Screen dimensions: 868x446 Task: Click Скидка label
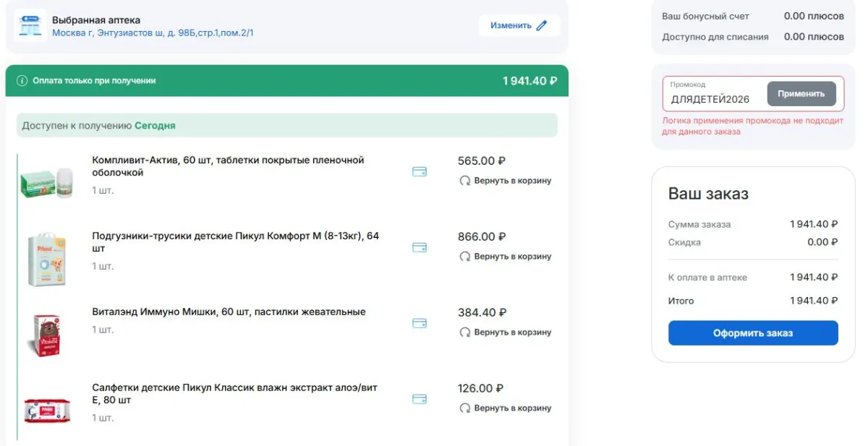684,242
